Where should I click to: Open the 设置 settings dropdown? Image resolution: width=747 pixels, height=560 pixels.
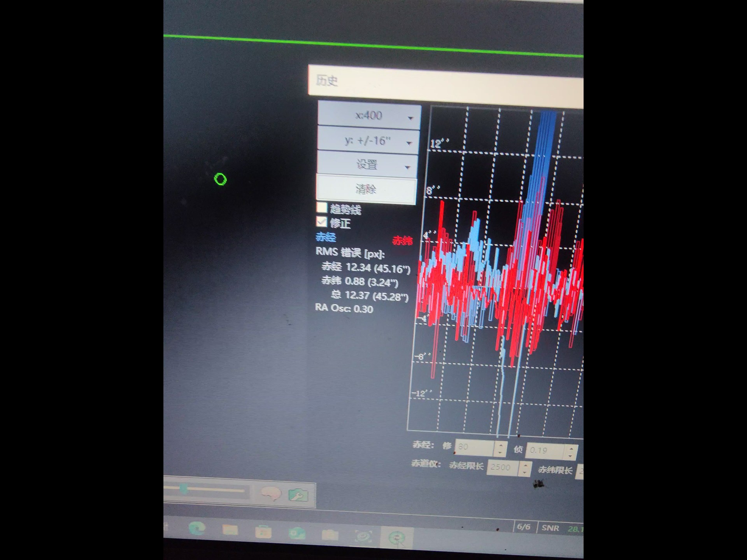click(x=367, y=164)
